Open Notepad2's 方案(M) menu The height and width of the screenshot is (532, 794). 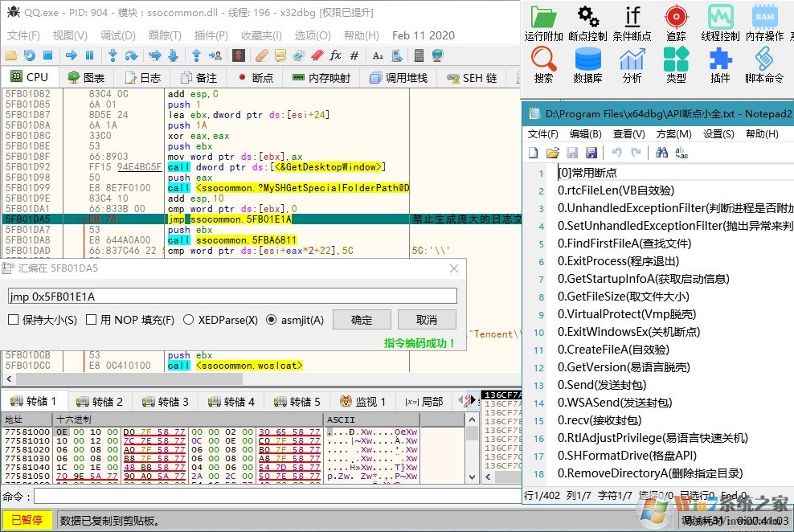(x=673, y=134)
